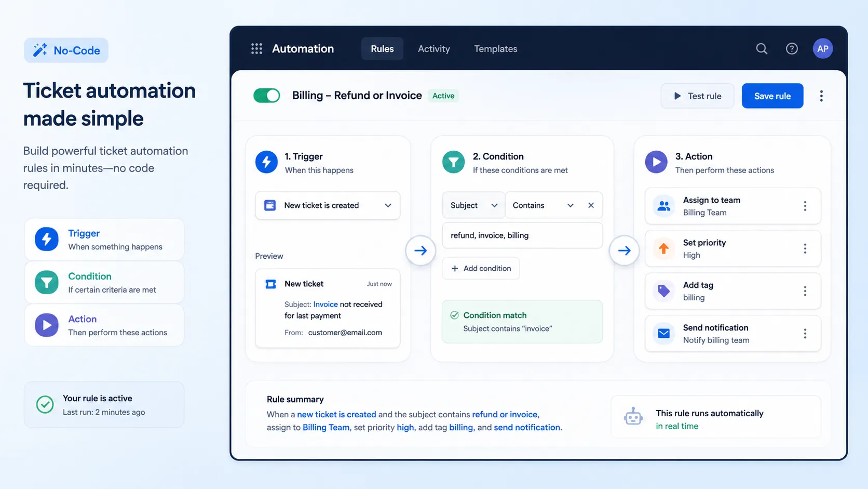Open the app grid launcher icon

tap(256, 49)
